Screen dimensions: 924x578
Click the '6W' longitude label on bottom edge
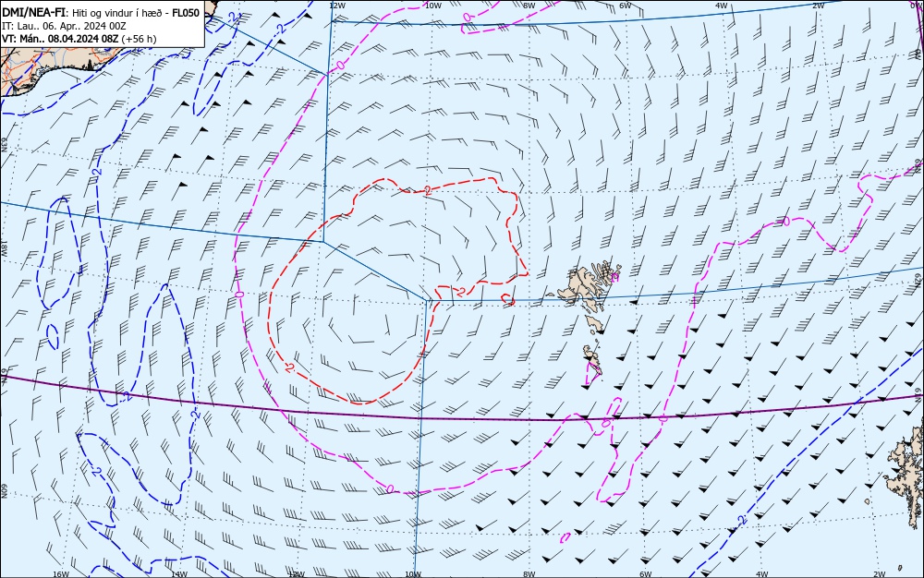[645, 574]
